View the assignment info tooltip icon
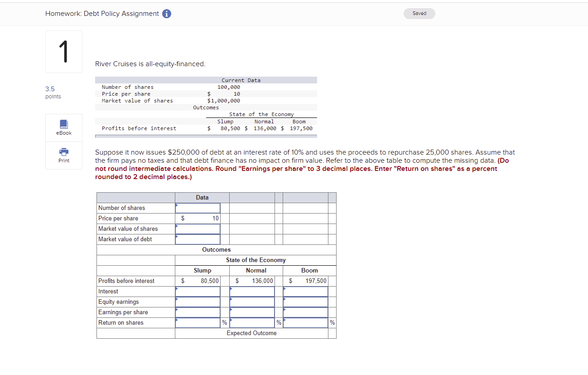 click(x=166, y=14)
